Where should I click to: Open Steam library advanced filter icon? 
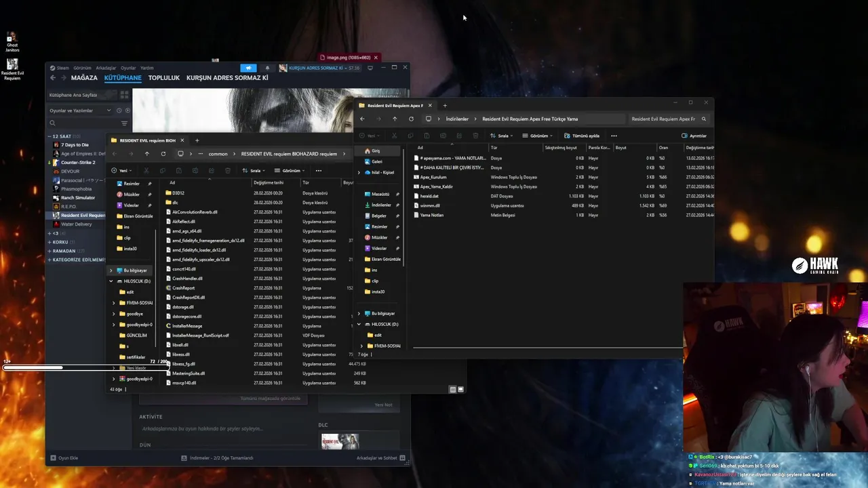tap(124, 123)
